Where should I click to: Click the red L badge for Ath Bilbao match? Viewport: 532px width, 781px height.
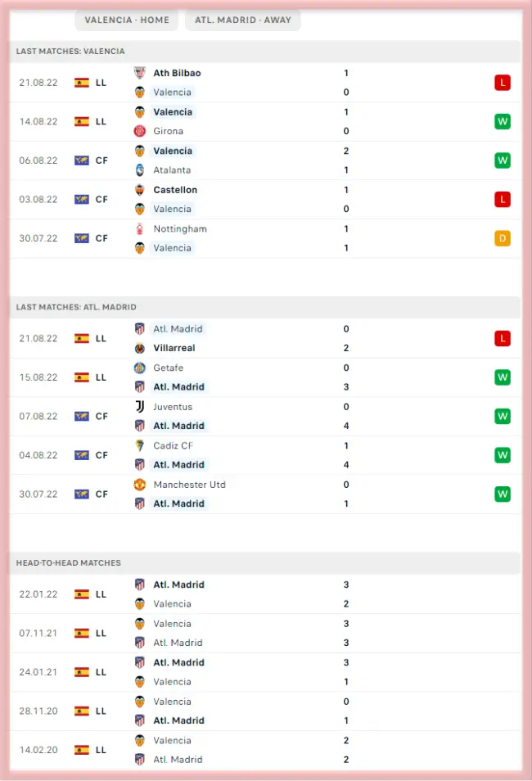[x=503, y=83]
